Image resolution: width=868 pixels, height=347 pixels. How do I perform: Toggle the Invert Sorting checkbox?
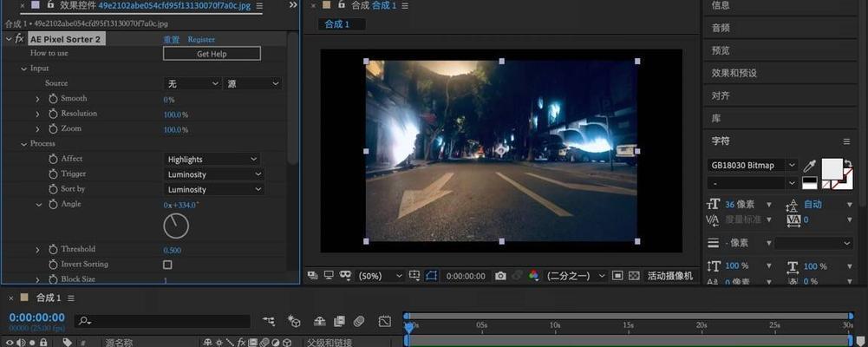167,265
